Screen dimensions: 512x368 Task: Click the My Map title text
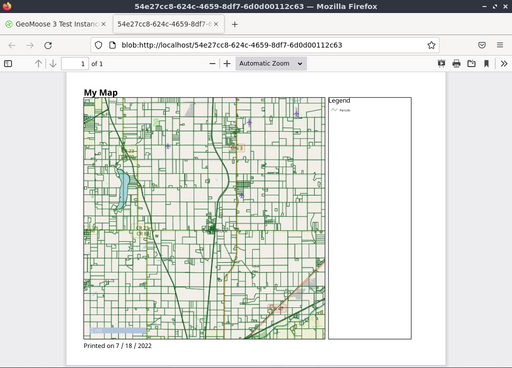pyautogui.click(x=101, y=92)
